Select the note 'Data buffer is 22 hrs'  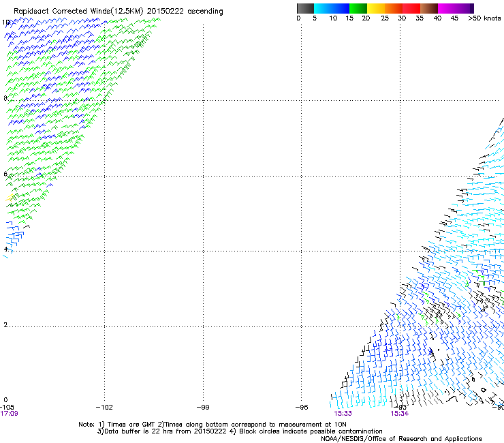tap(139, 431)
